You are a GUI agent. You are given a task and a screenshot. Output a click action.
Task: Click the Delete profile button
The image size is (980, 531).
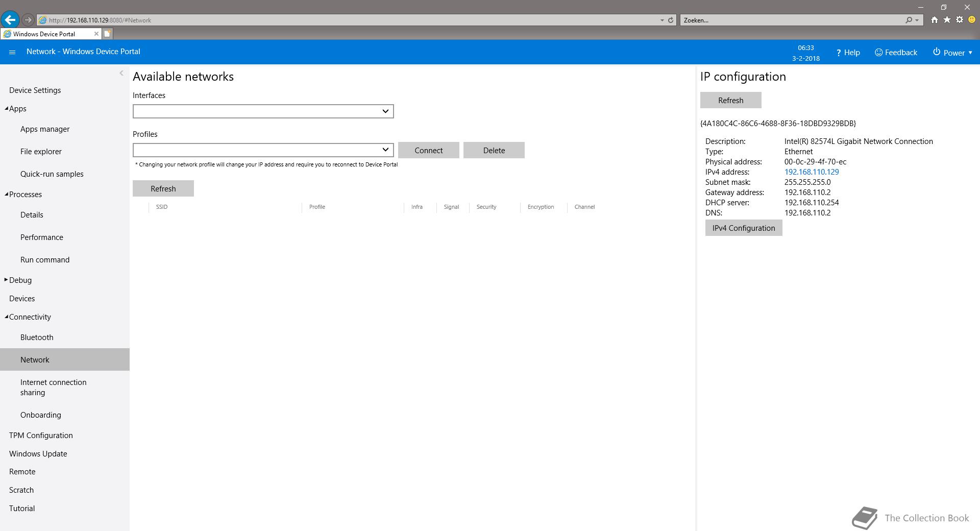click(x=494, y=150)
